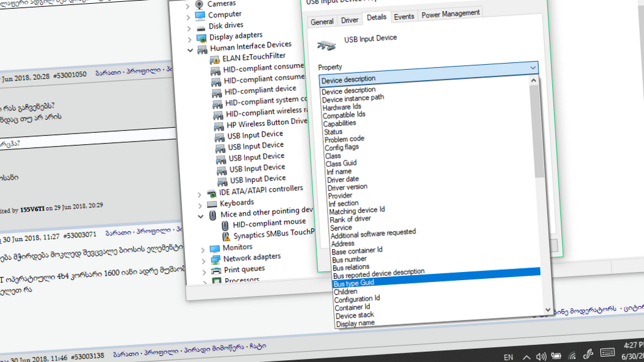Open the 155V6TI user link
The image size is (644, 362).
pyautogui.click(x=32, y=210)
